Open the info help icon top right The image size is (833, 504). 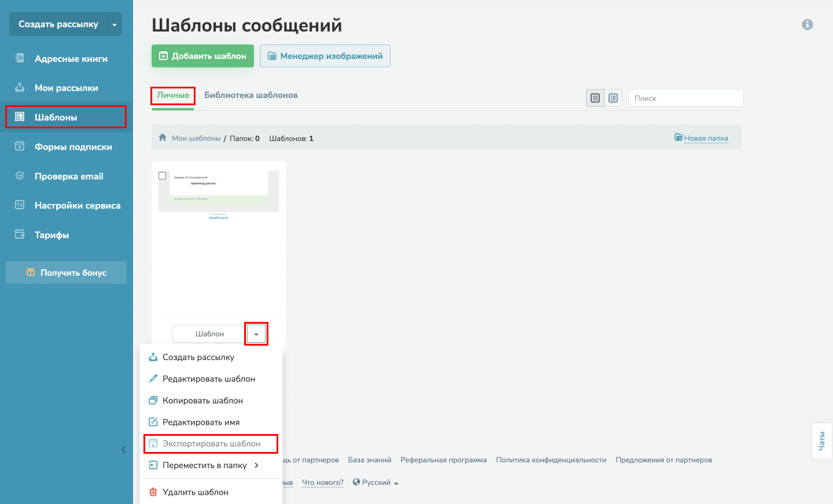click(808, 24)
